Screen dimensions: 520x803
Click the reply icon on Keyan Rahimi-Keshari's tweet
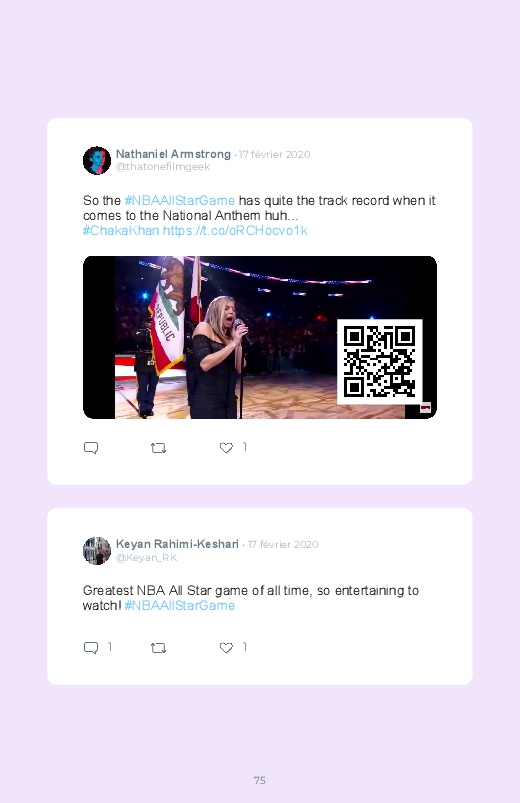(x=91, y=648)
